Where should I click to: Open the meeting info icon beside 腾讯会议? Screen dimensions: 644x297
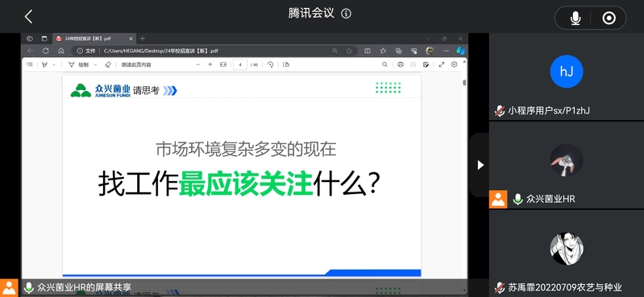(x=347, y=14)
